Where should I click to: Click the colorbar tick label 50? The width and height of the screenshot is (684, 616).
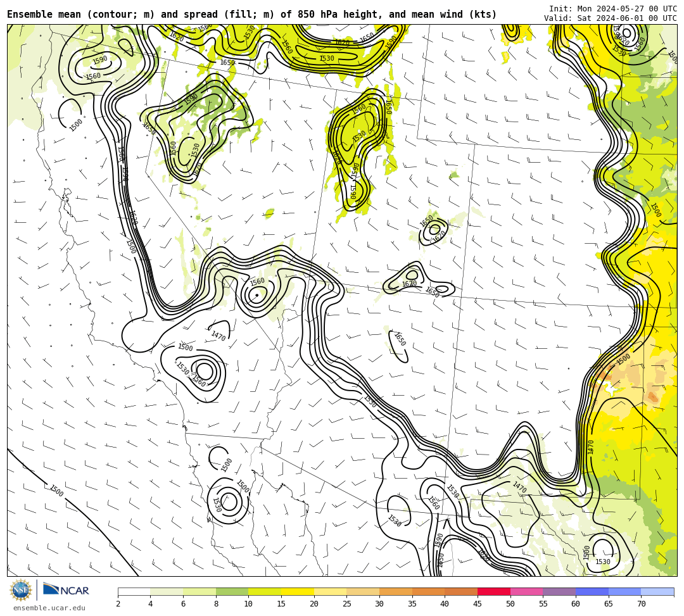pos(510,604)
